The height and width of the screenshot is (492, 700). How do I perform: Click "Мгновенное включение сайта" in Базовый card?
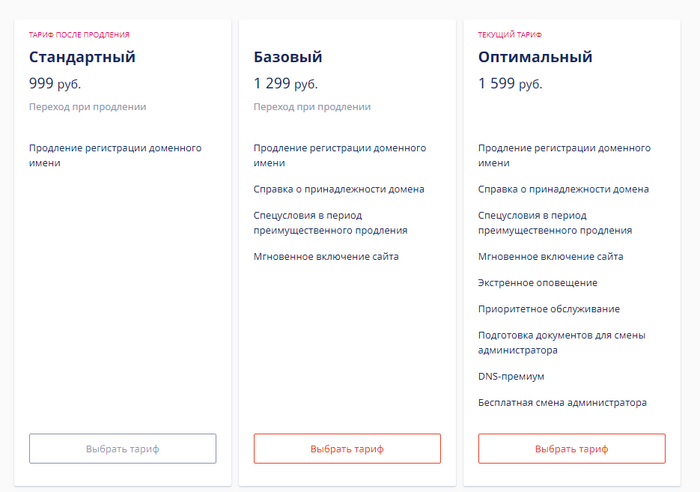pos(326,256)
